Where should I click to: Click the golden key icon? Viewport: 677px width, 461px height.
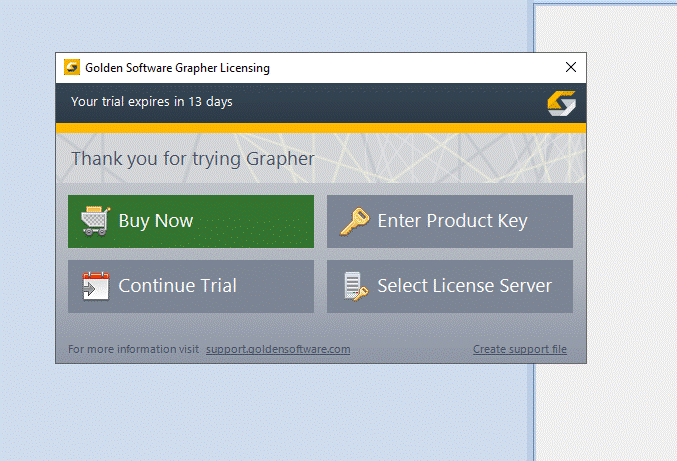pyautogui.click(x=353, y=221)
